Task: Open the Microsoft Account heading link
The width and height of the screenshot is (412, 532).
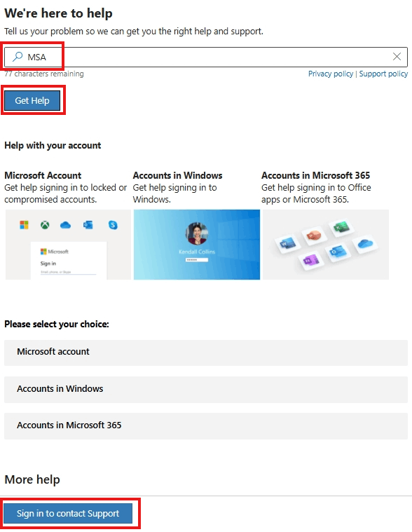Action: [43, 175]
